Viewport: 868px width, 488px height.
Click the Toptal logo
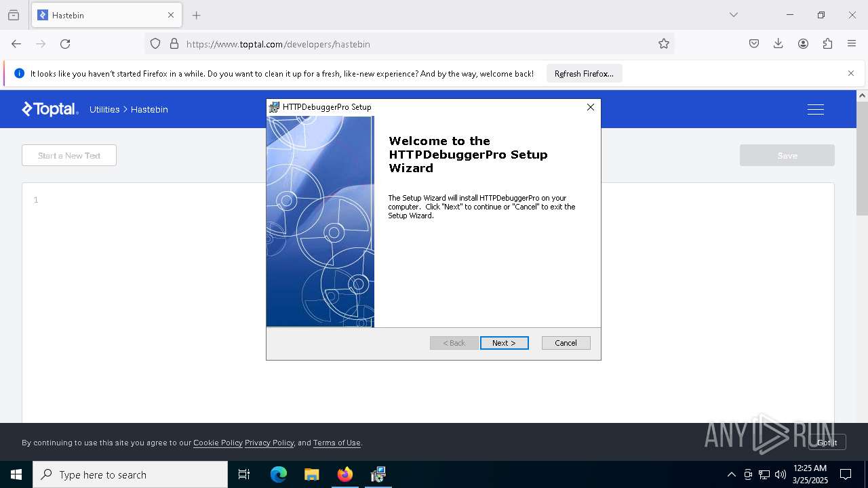pyautogui.click(x=50, y=109)
